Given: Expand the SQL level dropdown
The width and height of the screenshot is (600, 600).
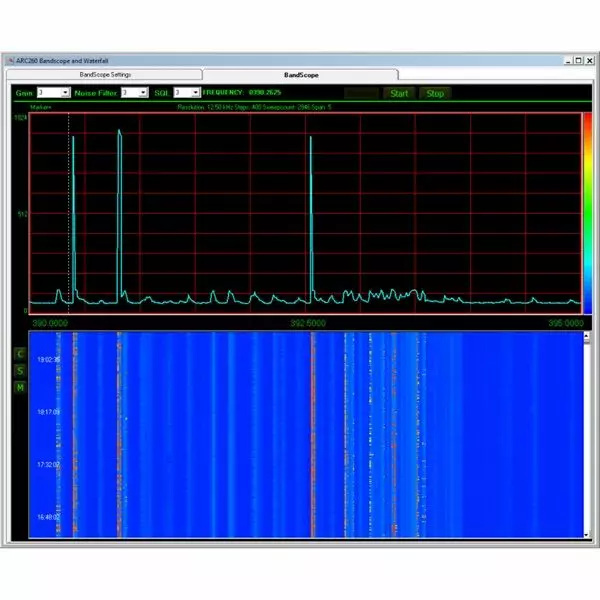Looking at the screenshot, I should pos(196,92).
